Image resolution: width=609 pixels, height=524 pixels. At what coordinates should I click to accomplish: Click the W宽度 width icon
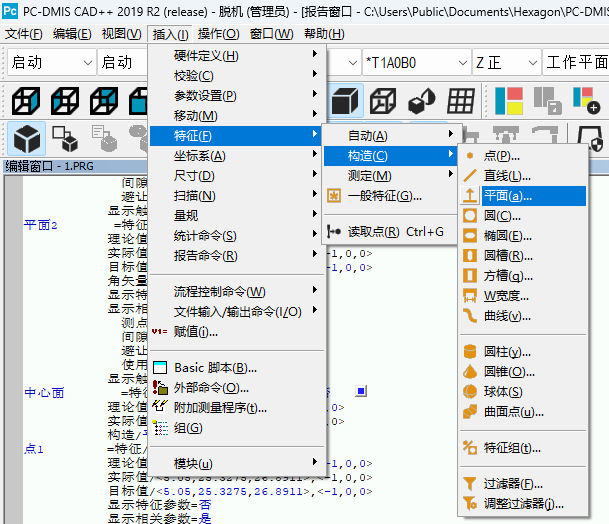(470, 296)
